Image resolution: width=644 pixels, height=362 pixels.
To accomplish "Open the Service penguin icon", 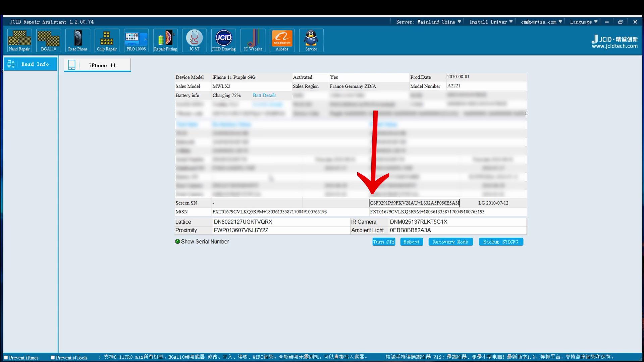I will coord(311,40).
